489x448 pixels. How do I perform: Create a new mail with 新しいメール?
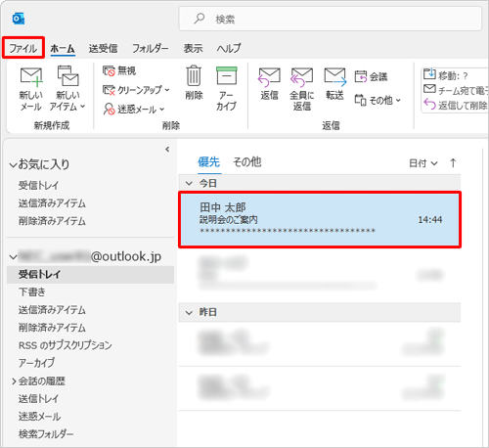pyautogui.click(x=30, y=89)
